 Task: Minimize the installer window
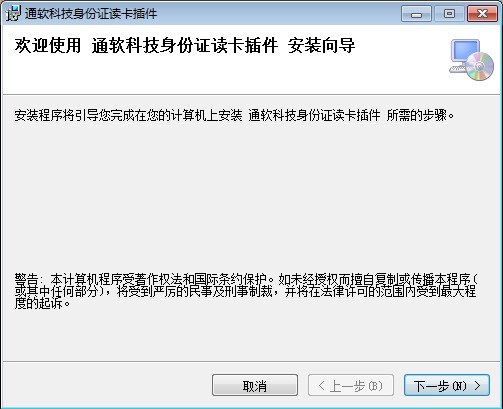(416, 14)
